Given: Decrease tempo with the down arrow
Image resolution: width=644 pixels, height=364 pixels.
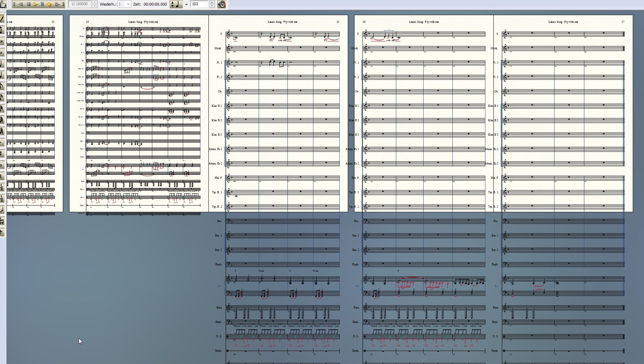Looking at the screenshot, I should (x=212, y=6).
